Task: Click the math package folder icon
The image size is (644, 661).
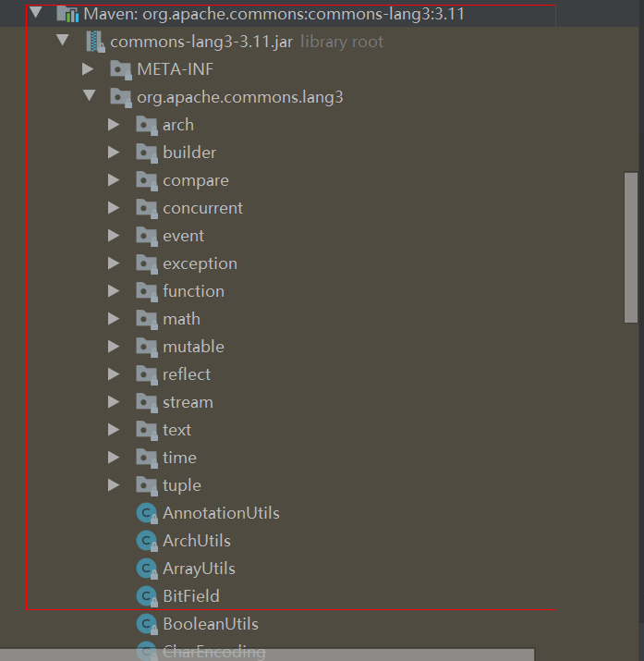Action: pyautogui.click(x=147, y=320)
